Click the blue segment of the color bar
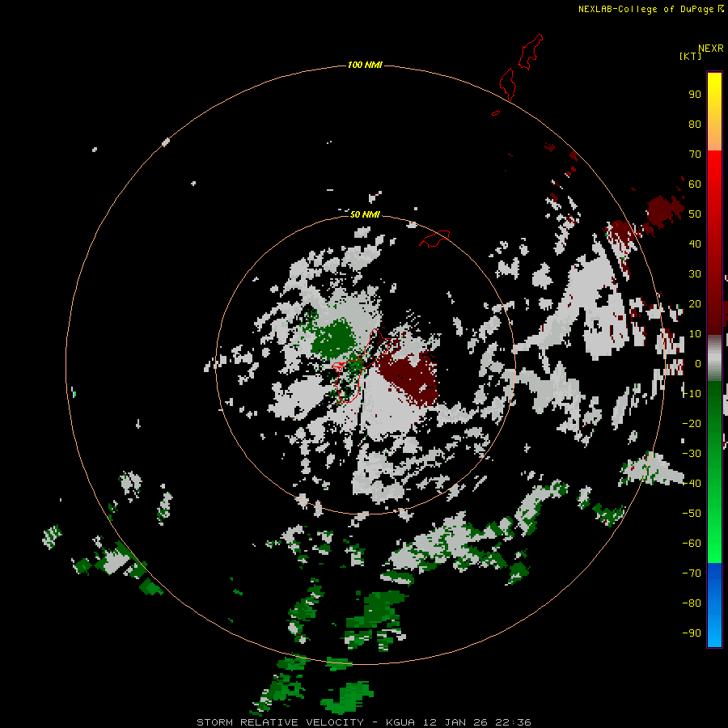Viewport: 728px width, 728px height. 714,604
